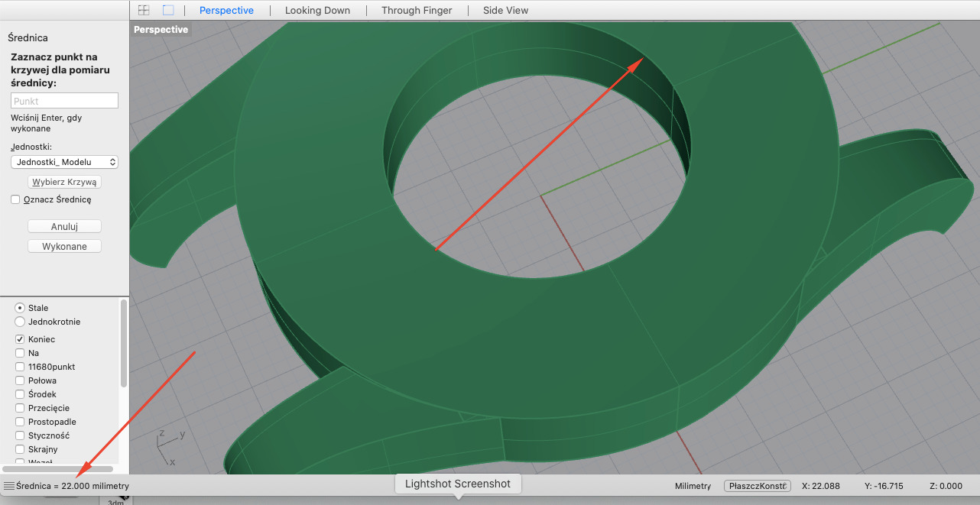This screenshot has width=980, height=505.
Task: Click the Punkt input field
Action: tap(64, 101)
